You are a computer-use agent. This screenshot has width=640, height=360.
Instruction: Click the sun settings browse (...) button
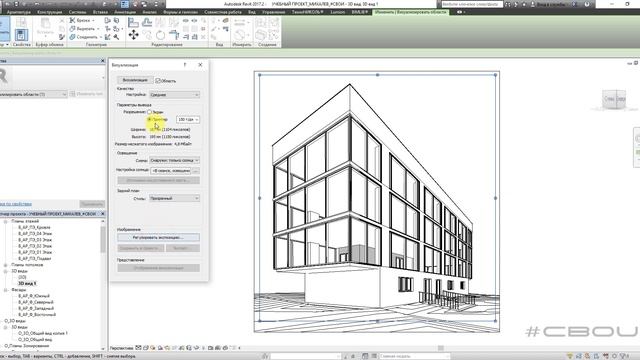tap(196, 171)
